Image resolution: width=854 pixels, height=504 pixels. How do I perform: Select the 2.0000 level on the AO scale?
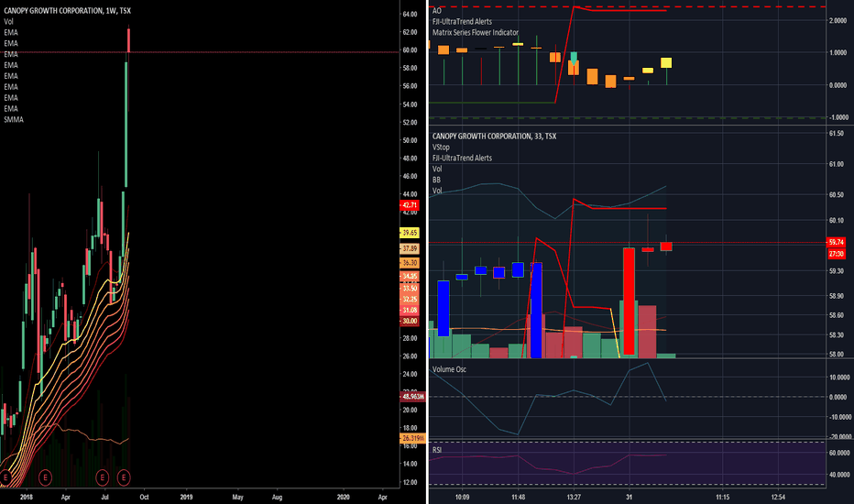838,20
